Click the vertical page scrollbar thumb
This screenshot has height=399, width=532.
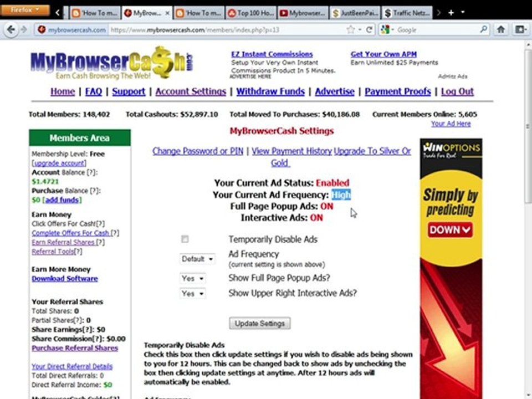coord(528,126)
